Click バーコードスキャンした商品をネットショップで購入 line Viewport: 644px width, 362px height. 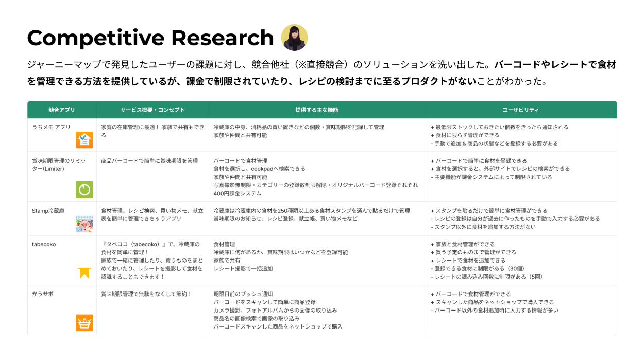[x=278, y=327]
